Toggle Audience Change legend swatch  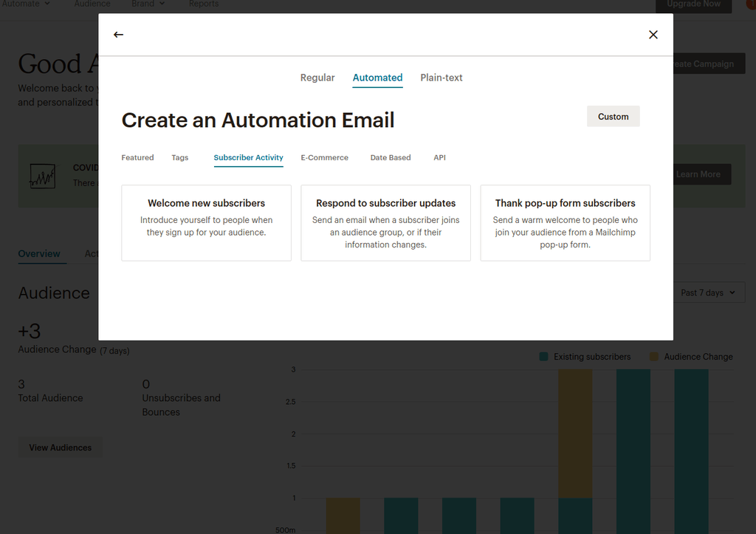click(654, 357)
